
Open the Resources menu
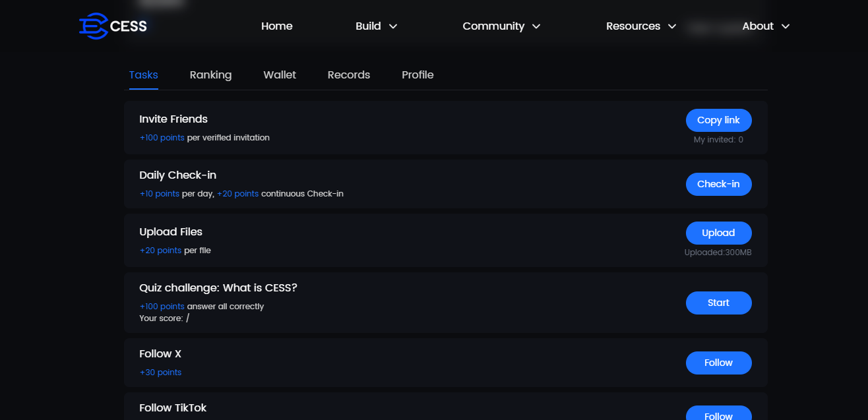(633, 26)
